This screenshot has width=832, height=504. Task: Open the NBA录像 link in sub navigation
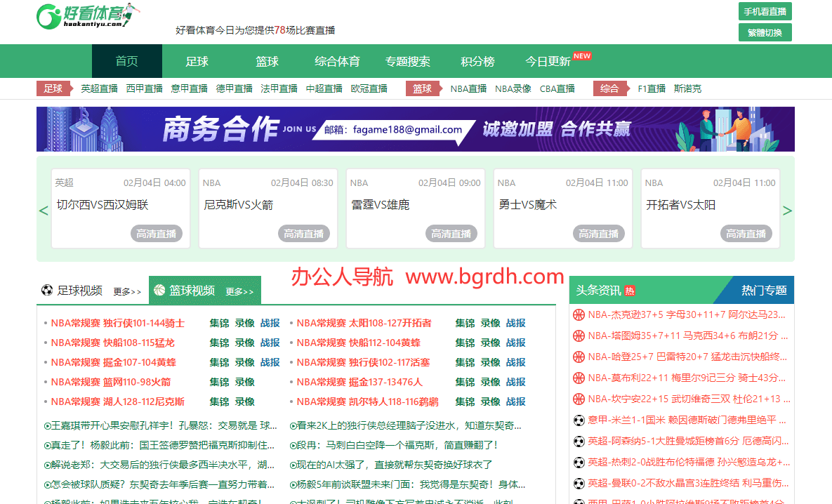(513, 88)
